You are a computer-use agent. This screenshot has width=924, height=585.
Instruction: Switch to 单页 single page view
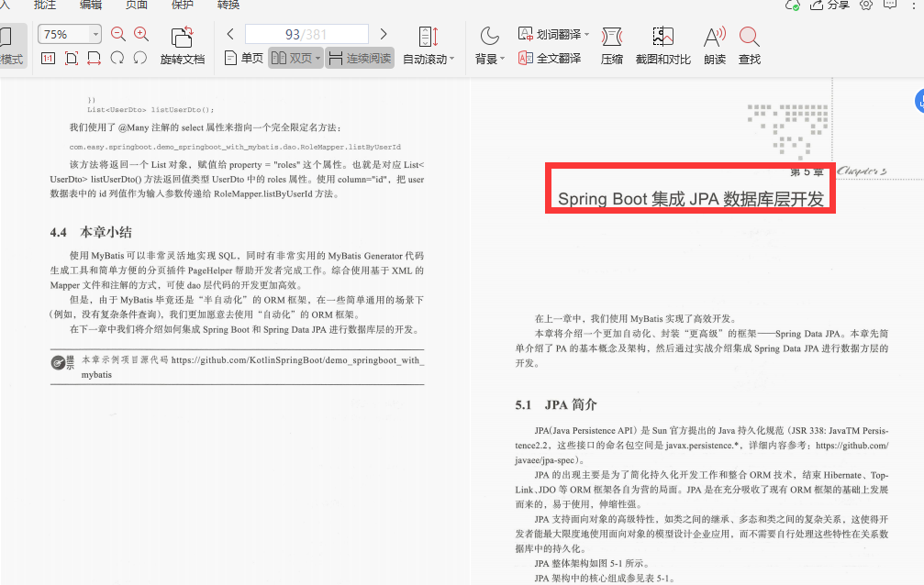244,59
